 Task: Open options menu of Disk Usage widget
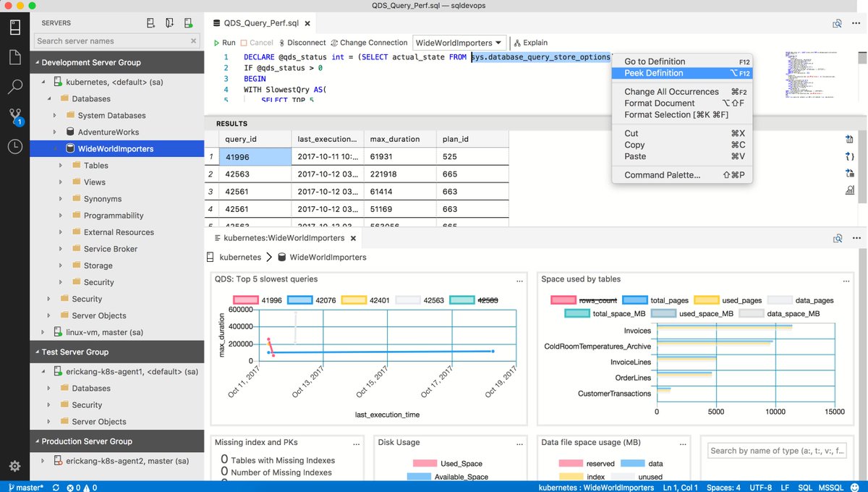[x=519, y=443]
